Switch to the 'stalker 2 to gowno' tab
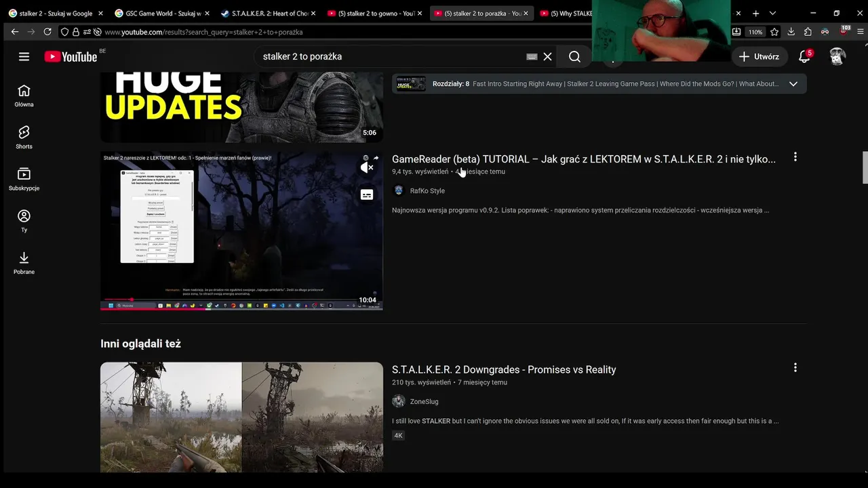This screenshot has width=868, height=488. tap(375, 13)
